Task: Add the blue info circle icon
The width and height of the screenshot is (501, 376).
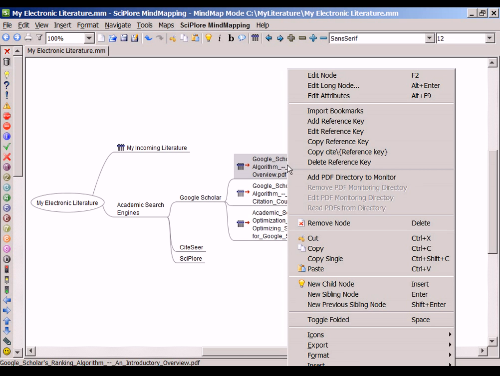Action: pos(7,136)
